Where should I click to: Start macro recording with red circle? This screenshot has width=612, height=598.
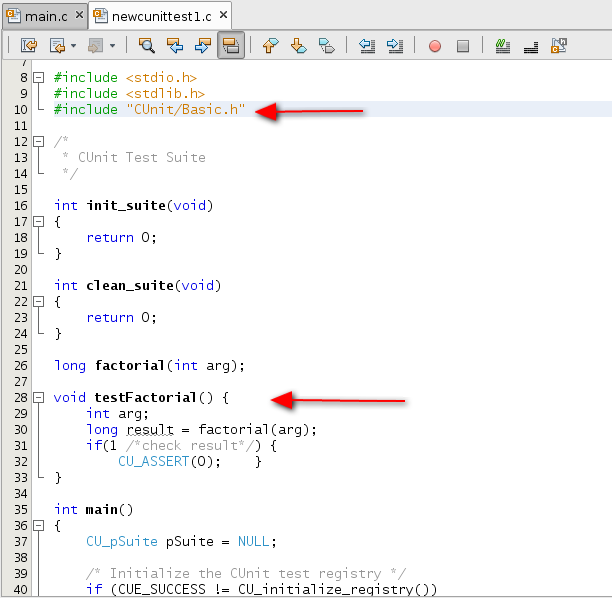(435, 45)
